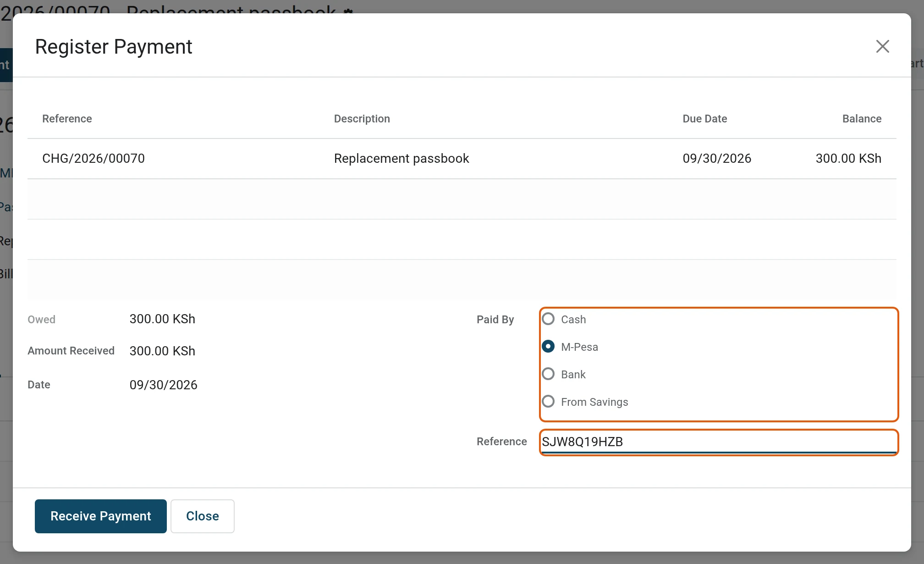Click the Replacement passbook description cell
The width and height of the screenshot is (924, 564).
[x=401, y=159]
